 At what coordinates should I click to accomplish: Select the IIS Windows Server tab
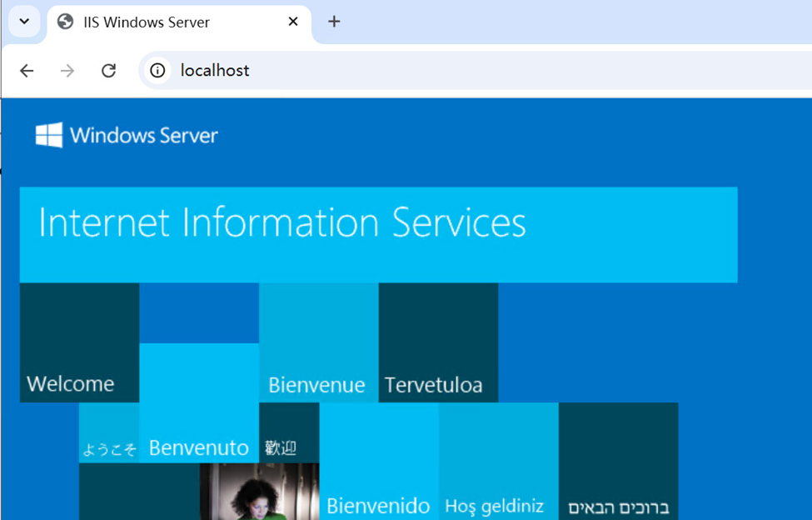coord(167,22)
